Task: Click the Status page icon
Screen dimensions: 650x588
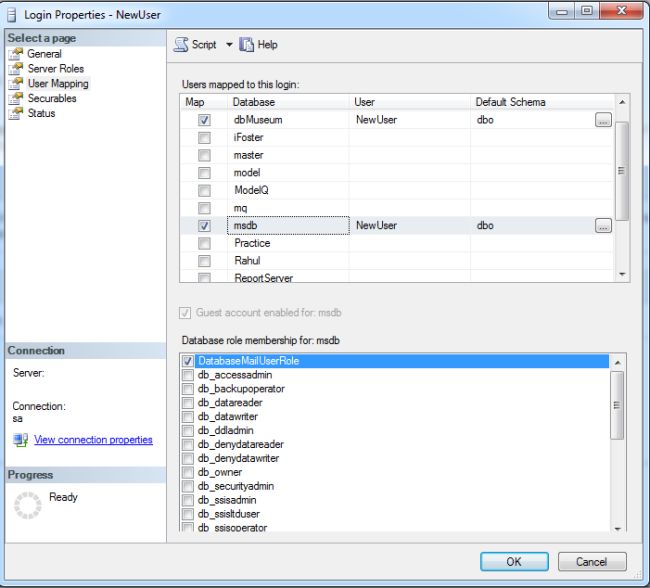Action: 16,113
